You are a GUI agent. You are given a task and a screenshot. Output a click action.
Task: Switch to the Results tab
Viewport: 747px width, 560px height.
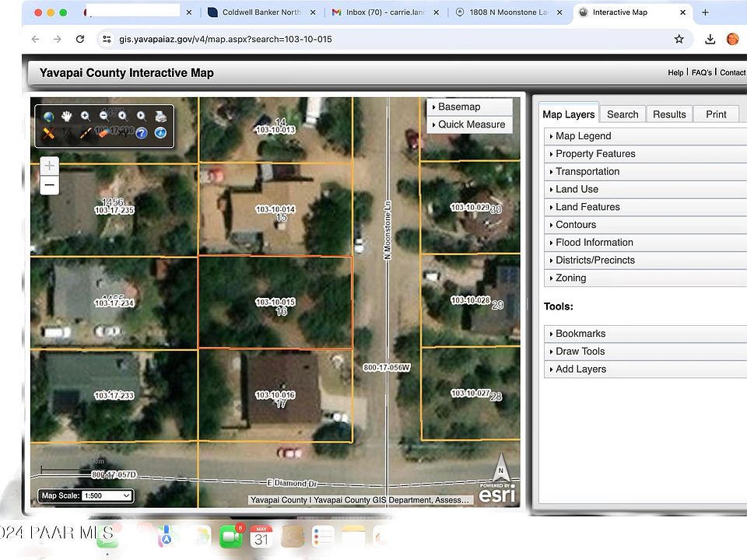(669, 114)
